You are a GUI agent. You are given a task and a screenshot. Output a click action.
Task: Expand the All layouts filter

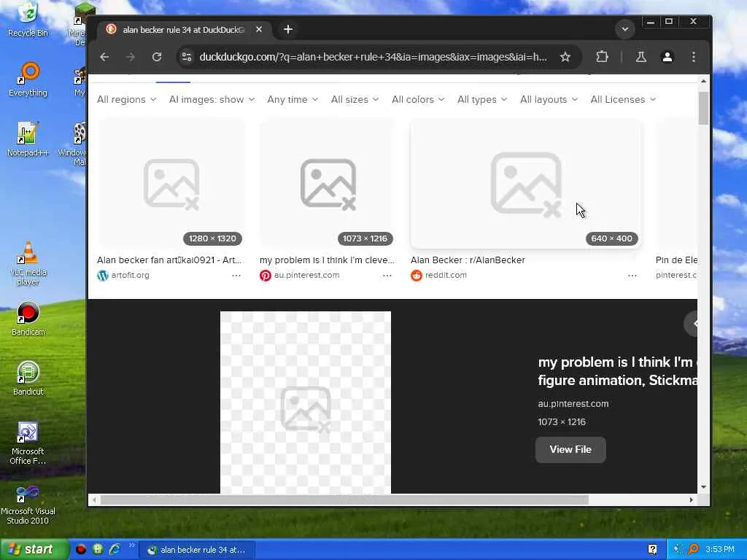(x=549, y=99)
